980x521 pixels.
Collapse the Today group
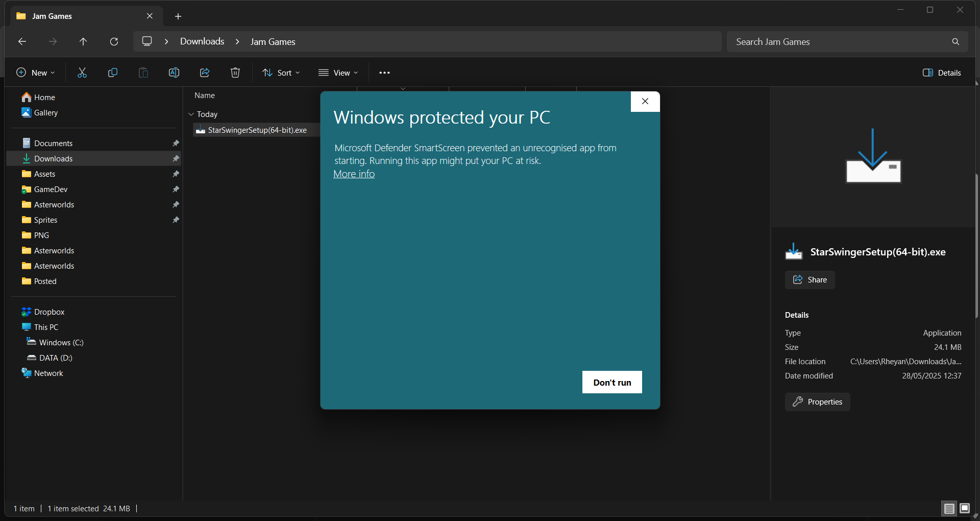click(191, 114)
